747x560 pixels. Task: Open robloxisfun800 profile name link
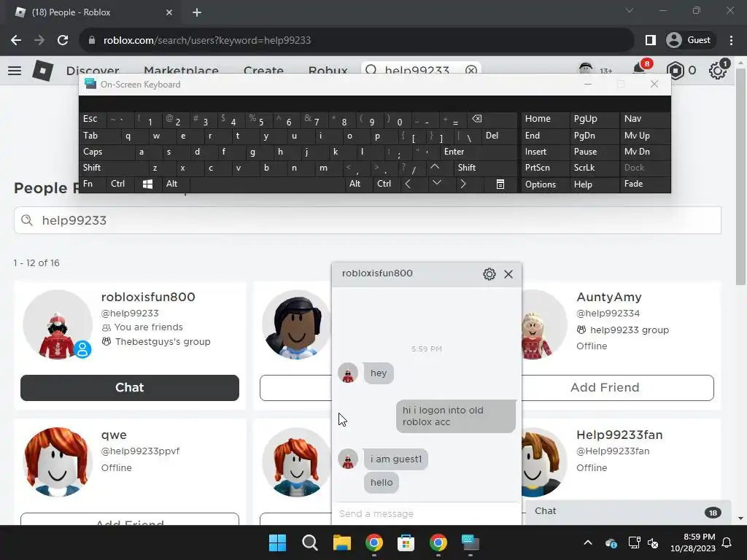[148, 297]
